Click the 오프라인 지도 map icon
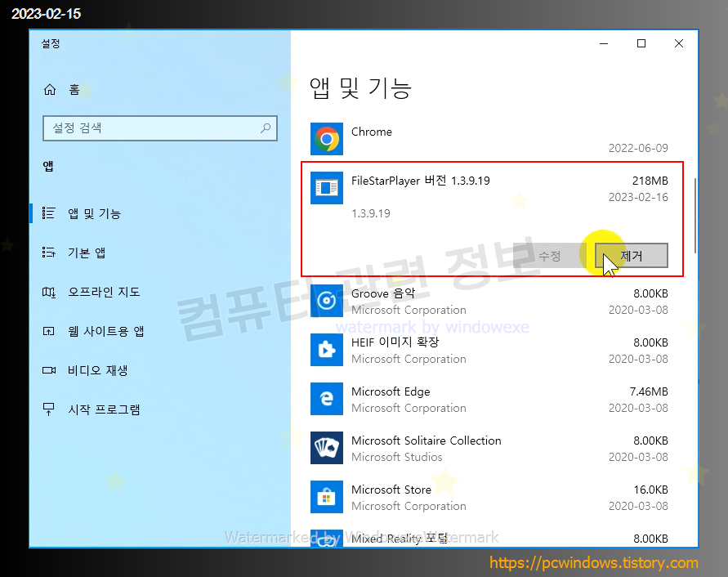728x577 pixels. tap(49, 292)
